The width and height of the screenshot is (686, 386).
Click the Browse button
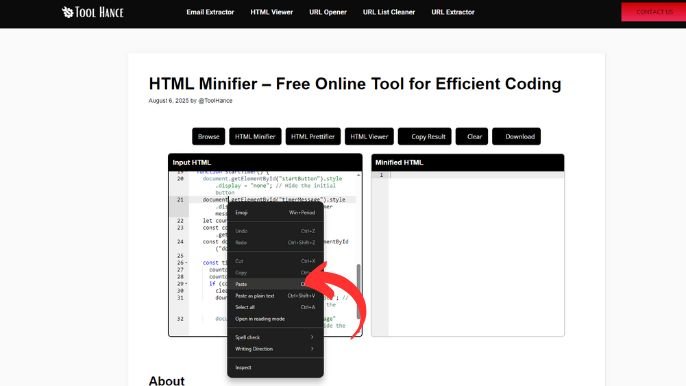tap(208, 137)
